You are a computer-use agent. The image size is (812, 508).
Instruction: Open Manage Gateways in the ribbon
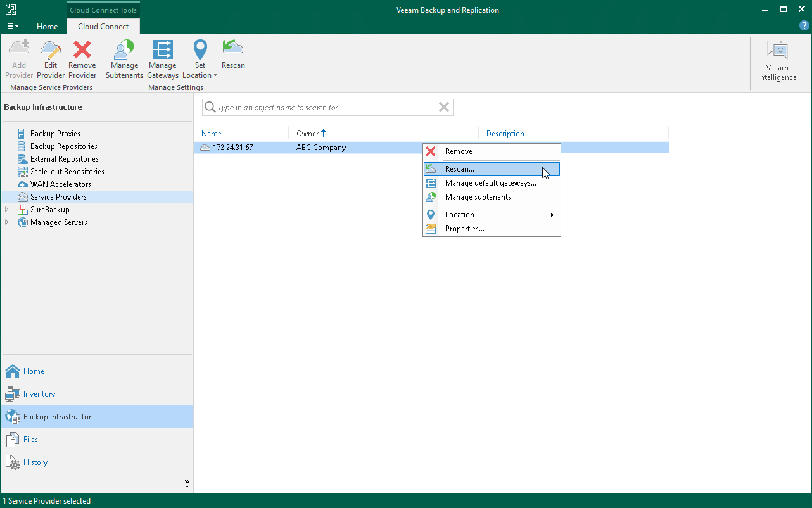coord(163,59)
